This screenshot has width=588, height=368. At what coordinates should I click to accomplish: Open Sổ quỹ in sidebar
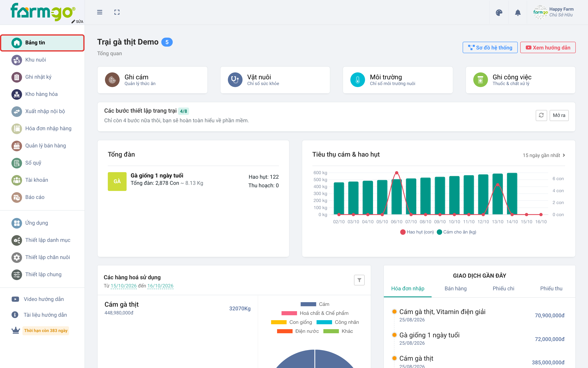tap(42, 163)
